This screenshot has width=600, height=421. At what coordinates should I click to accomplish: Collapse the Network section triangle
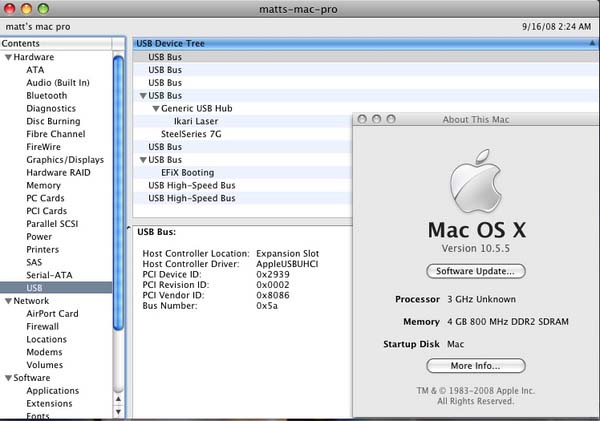pyautogui.click(x=7, y=300)
